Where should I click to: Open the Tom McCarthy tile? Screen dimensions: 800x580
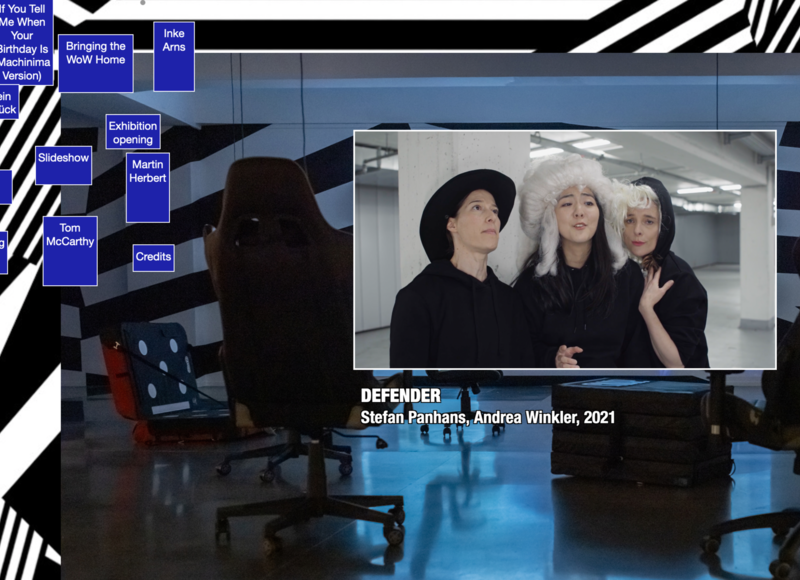pyautogui.click(x=70, y=250)
